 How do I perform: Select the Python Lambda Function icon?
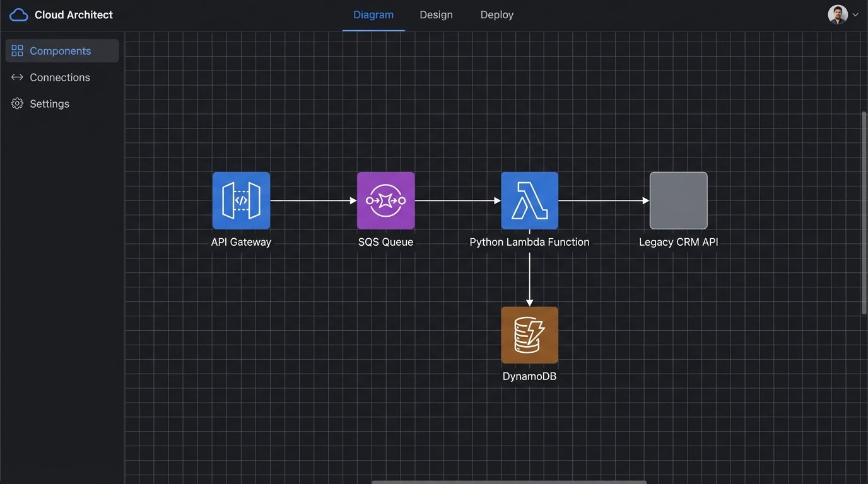[x=529, y=200]
